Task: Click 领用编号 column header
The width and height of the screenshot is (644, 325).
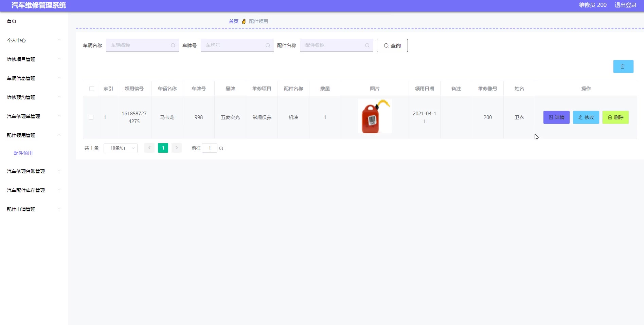Action: coord(134,89)
